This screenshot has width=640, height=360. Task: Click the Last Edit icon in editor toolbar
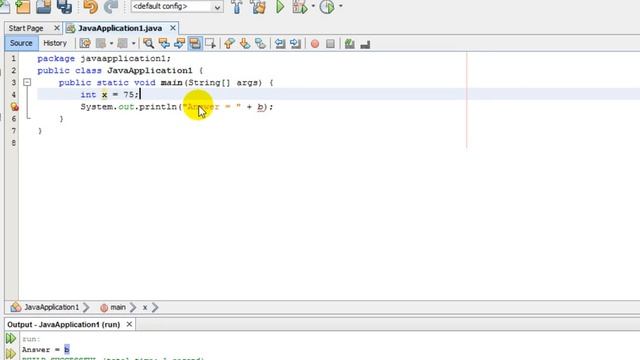tap(85, 43)
